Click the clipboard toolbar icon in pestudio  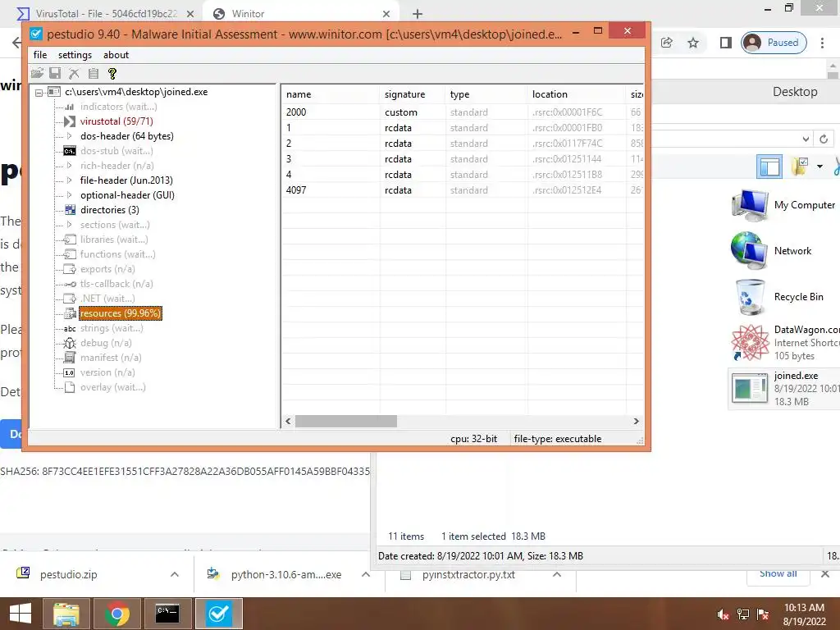(x=94, y=73)
